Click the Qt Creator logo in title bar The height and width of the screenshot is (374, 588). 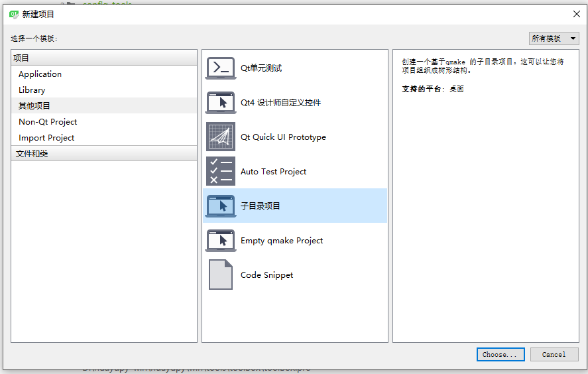tap(14, 15)
